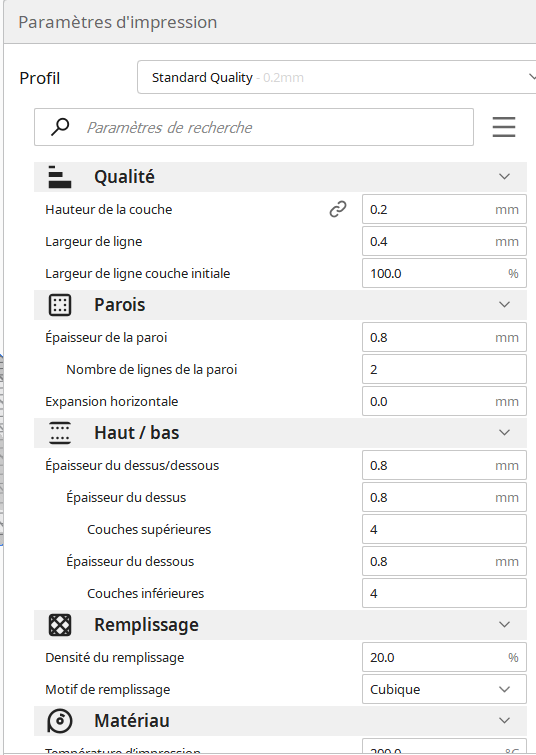Click the Paramètres de recherche search field

tap(254, 127)
